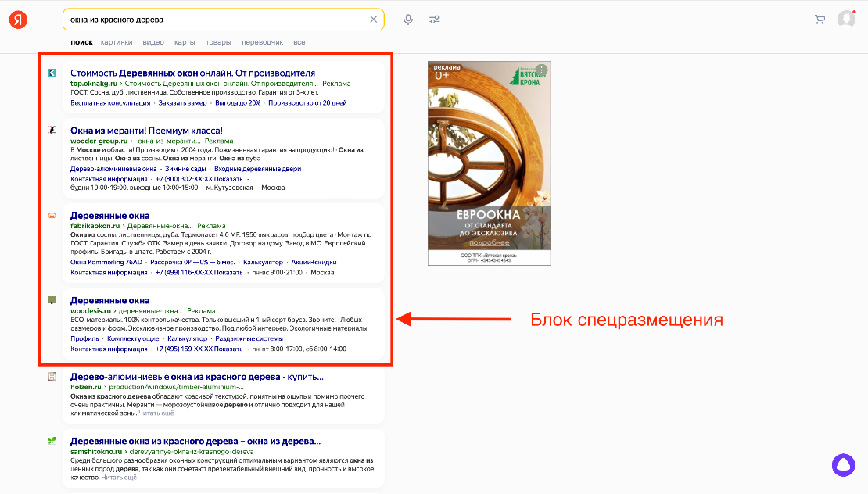Click the Yandex Я logo
This screenshot has height=494, width=868.
pos(16,19)
